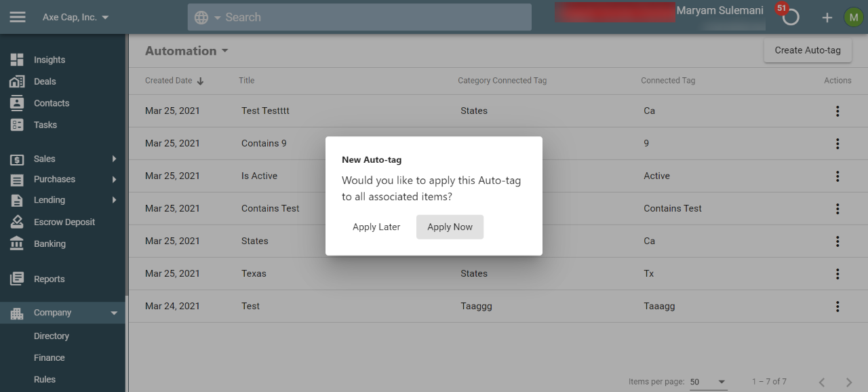Click Connected Tag column header

point(668,80)
